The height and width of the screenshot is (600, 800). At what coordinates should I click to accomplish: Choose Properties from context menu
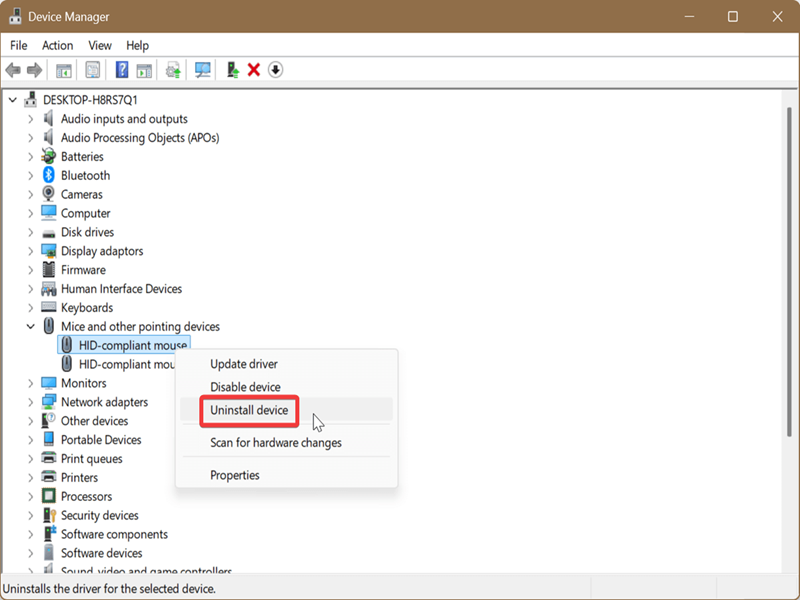coord(286,475)
